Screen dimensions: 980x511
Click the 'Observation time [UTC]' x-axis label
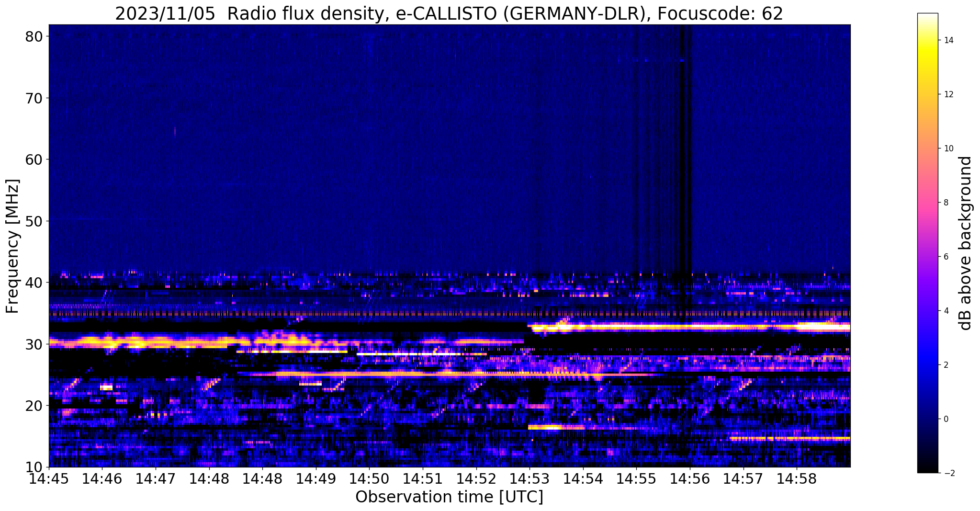[x=449, y=497]
